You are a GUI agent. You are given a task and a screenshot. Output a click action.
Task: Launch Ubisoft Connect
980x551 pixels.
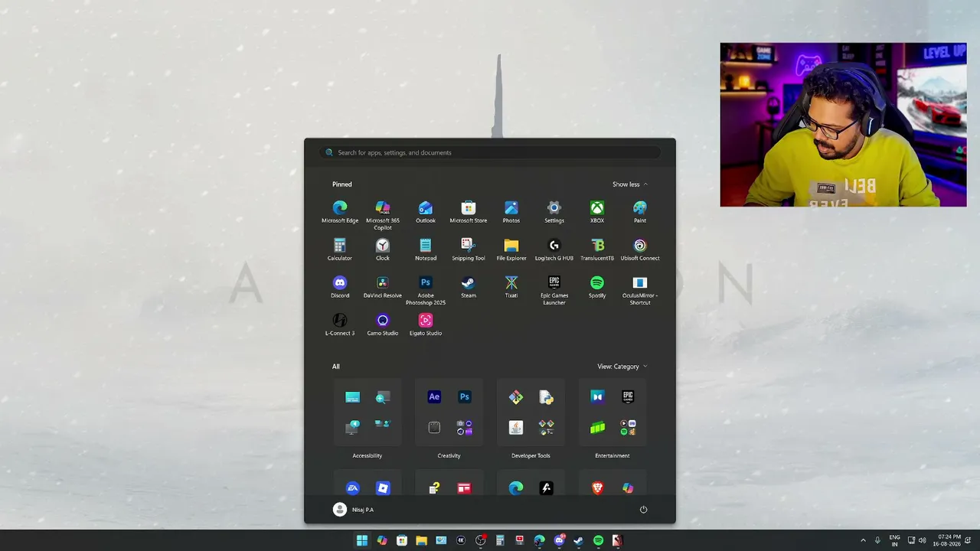coord(640,249)
